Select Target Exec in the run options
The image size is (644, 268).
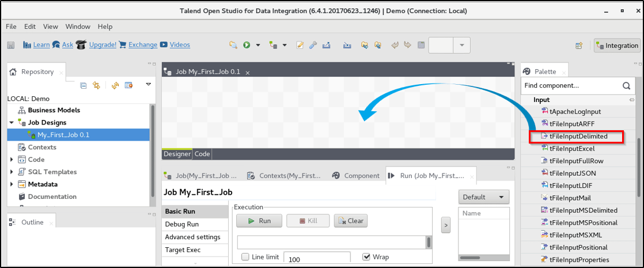click(x=195, y=250)
